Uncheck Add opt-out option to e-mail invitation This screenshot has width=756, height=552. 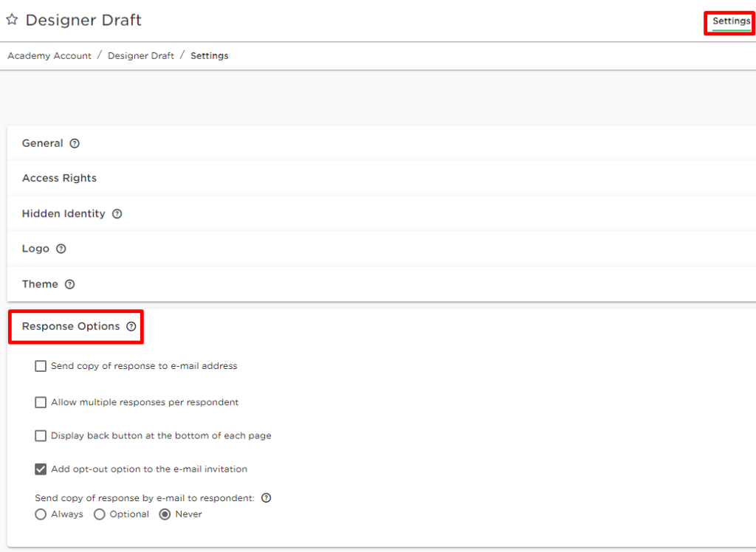[41, 469]
